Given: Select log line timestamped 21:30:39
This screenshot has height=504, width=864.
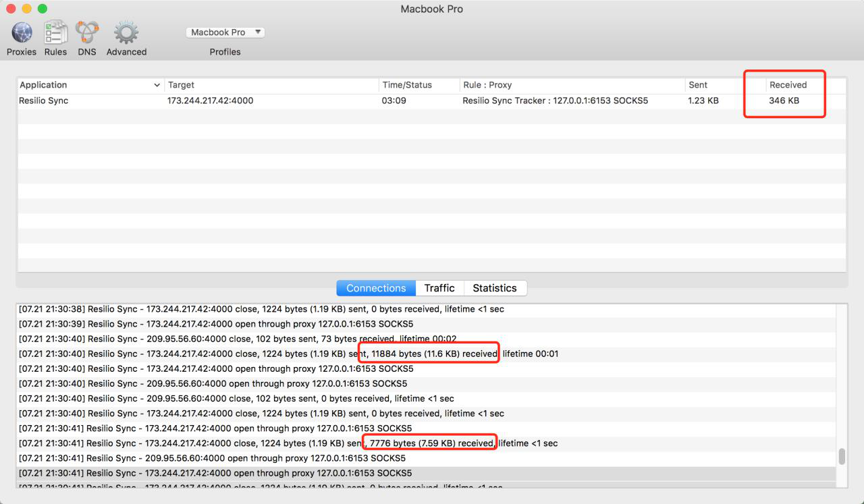Looking at the screenshot, I should click(x=427, y=324).
